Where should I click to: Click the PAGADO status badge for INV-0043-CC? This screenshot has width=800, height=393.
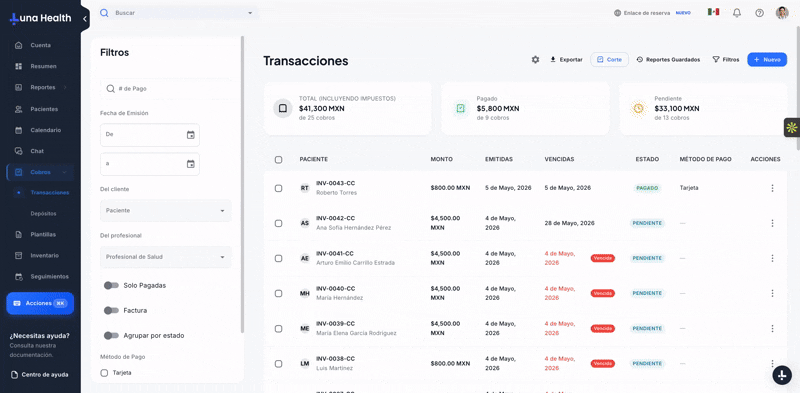pyautogui.click(x=647, y=188)
